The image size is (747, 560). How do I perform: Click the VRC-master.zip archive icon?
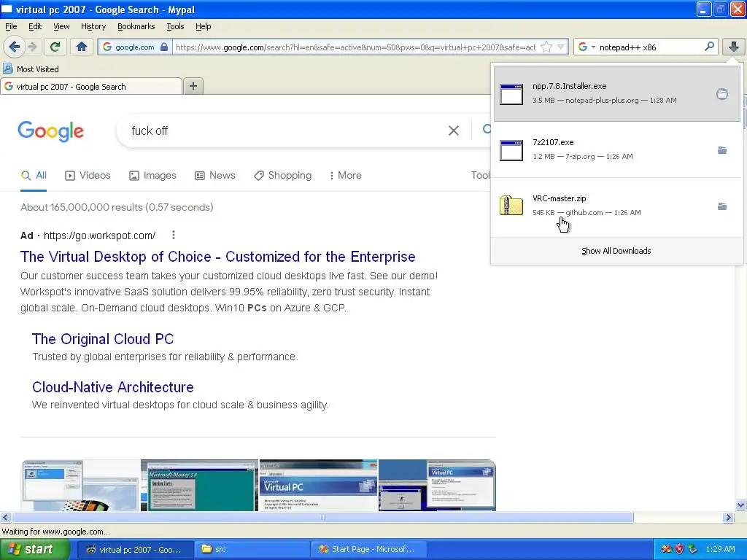(x=511, y=205)
